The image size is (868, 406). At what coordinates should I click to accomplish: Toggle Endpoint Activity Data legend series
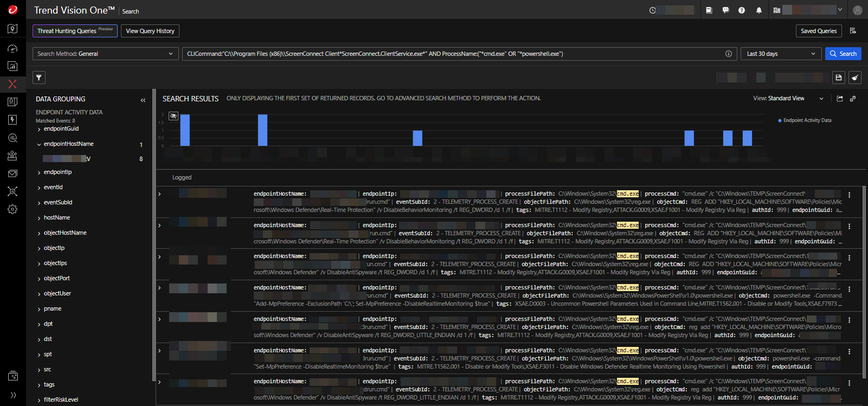[x=806, y=120]
